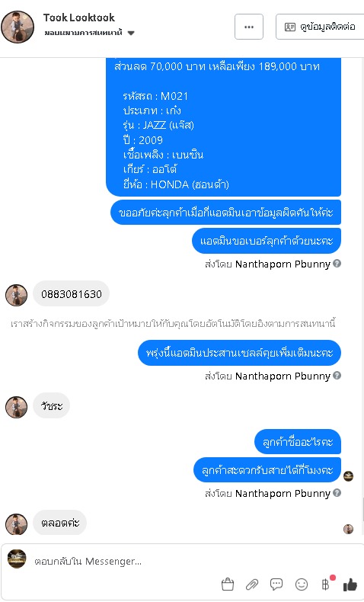Click the Baht payment request icon
Image resolution: width=364 pixels, height=602 pixels.
click(x=326, y=584)
